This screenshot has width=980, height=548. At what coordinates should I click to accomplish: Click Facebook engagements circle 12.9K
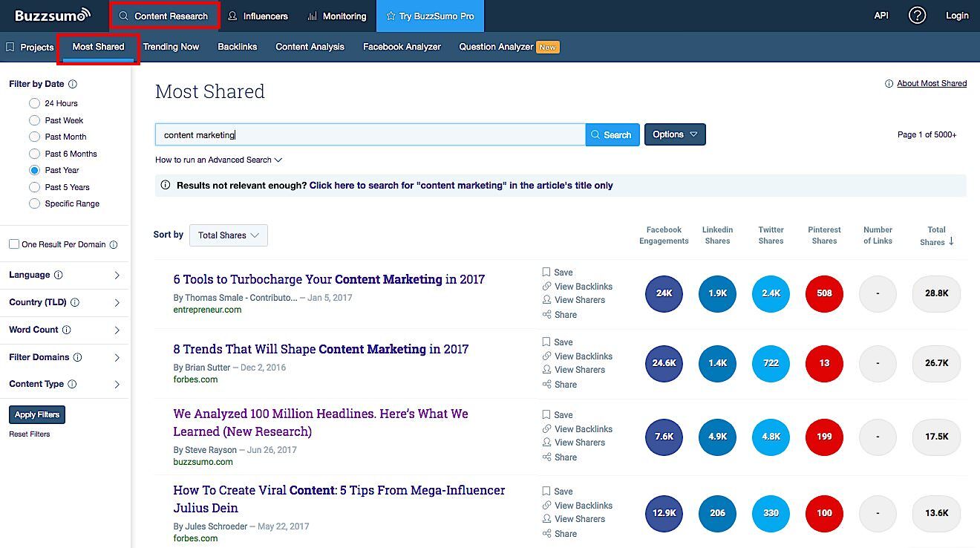664,513
